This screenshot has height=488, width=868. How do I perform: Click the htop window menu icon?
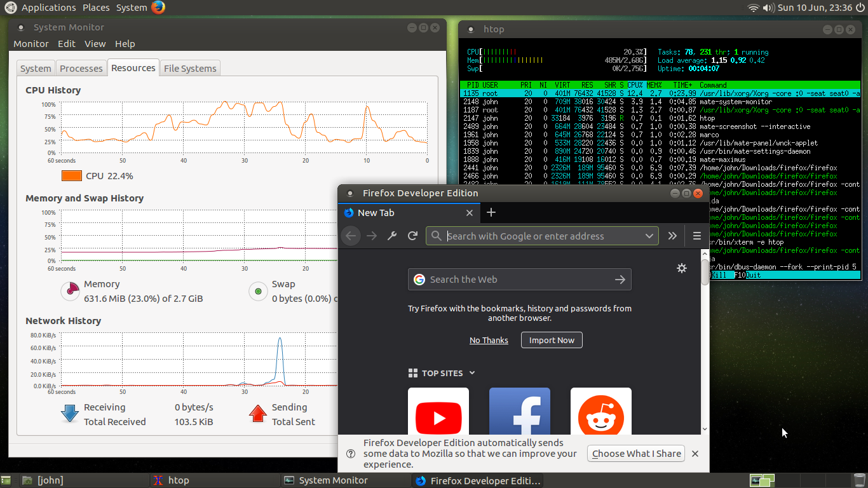[470, 29]
